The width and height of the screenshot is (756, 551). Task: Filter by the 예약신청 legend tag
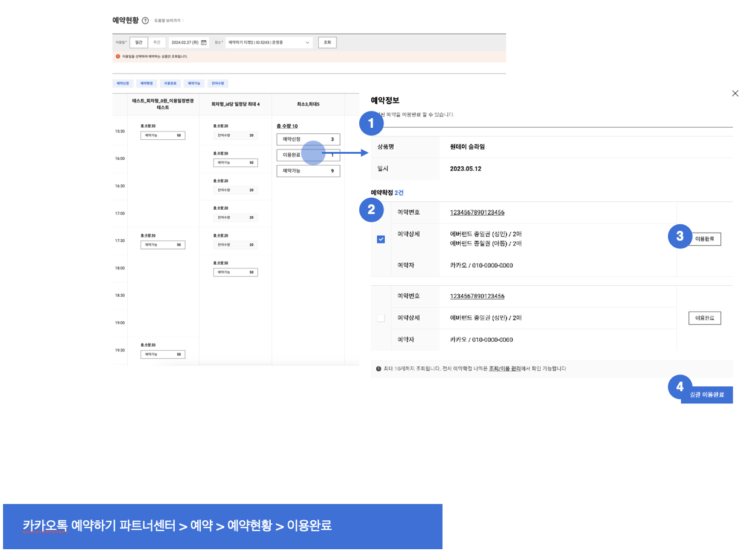(x=123, y=84)
